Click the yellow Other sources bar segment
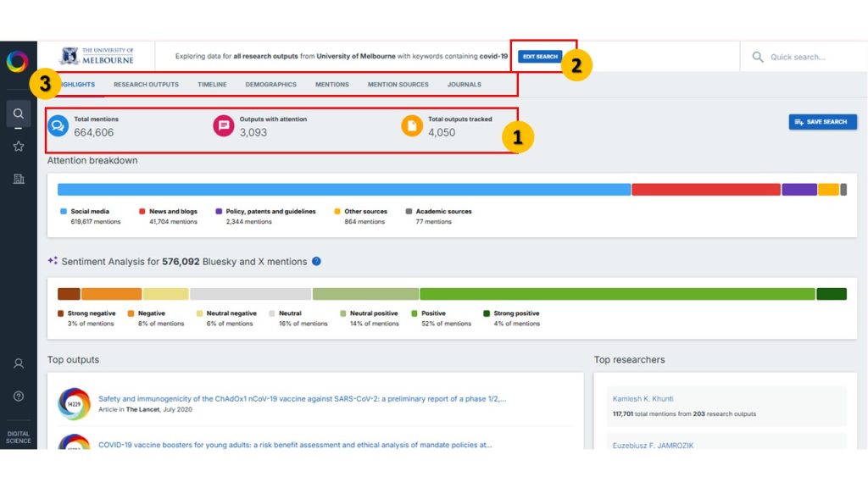This screenshot has height=488, width=868. 829,190
